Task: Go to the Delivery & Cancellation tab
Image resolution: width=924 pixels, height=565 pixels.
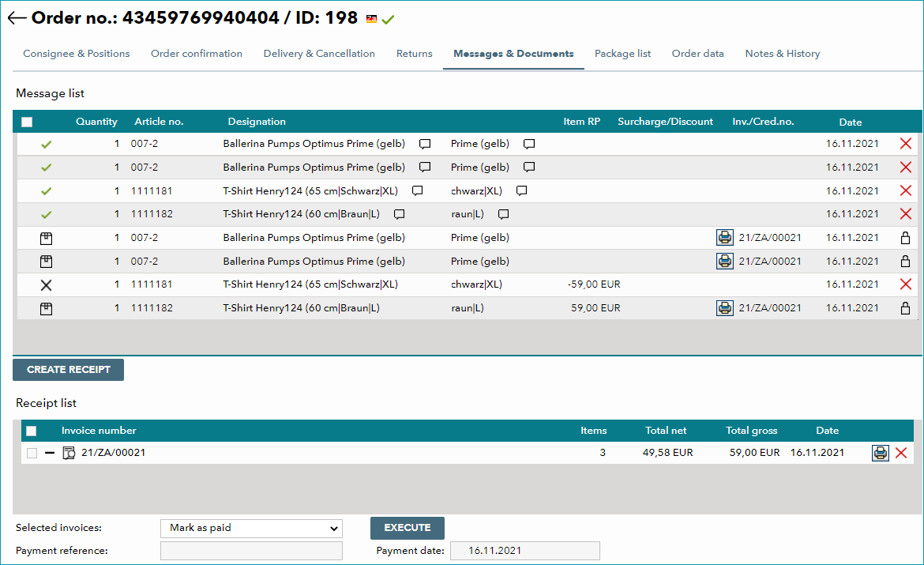Action: pyautogui.click(x=319, y=54)
